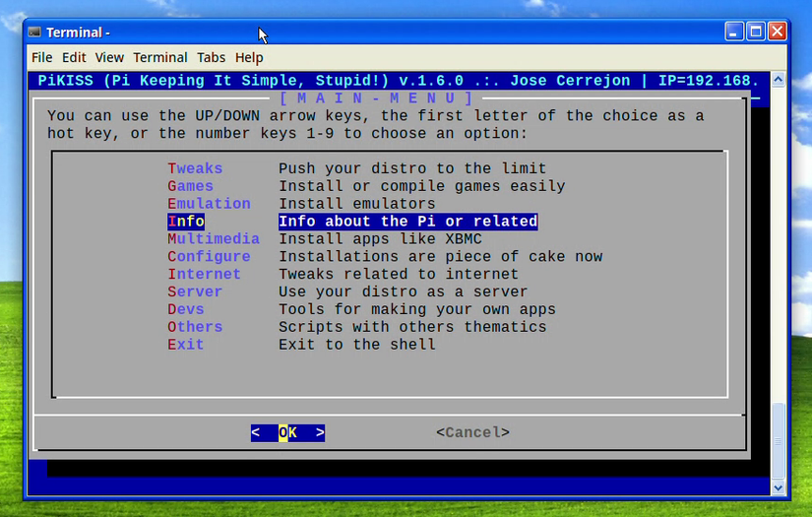
Task: Click 'Tools for making your own apps'
Action: click(417, 309)
